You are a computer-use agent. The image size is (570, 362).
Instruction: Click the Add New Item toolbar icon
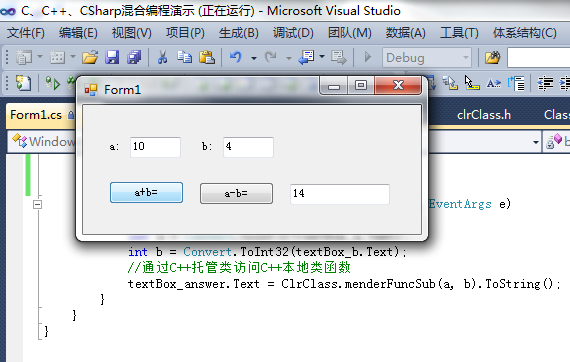coord(57,57)
